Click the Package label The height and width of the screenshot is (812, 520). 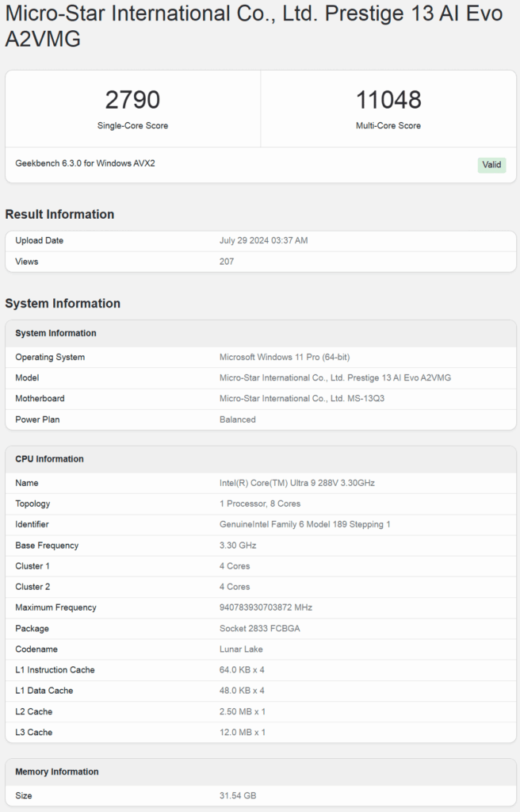pos(32,629)
